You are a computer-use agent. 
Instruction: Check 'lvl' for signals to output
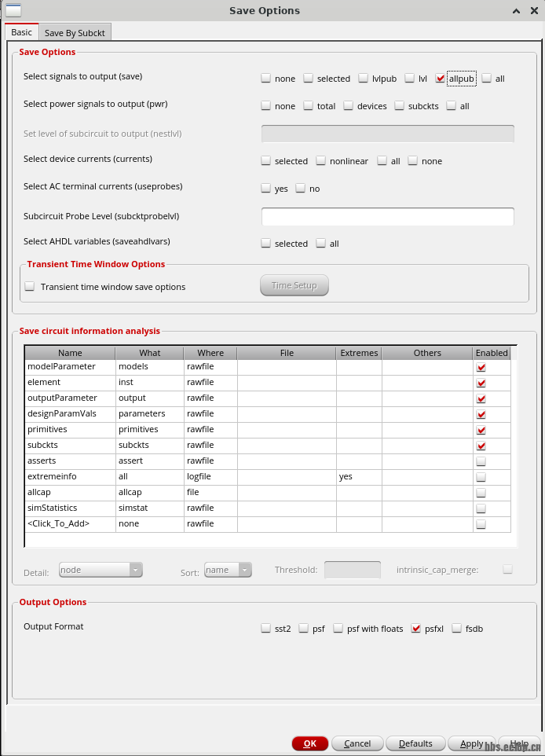coord(409,78)
